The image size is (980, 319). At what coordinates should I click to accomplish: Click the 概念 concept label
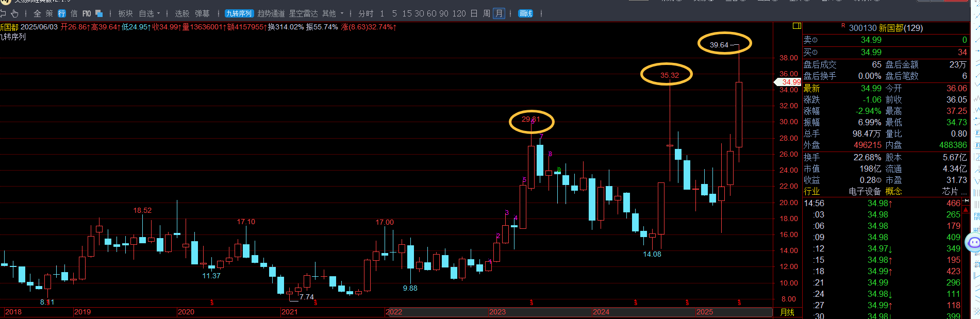[894, 192]
